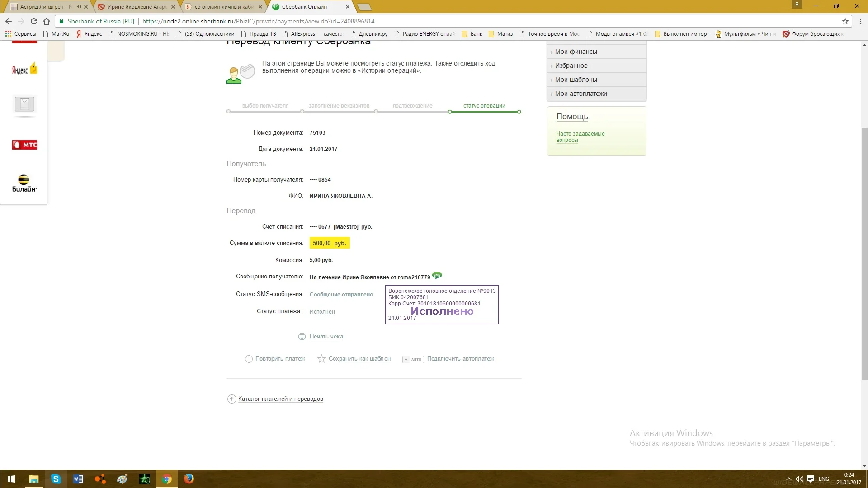Open the Chrome customize menu
Image resolution: width=868 pixels, height=488 pixels.
click(860, 21)
